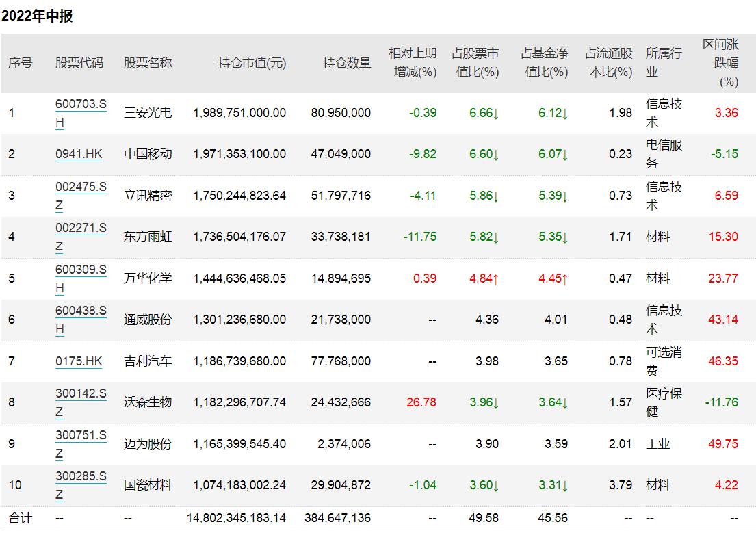The image size is (756, 533).
Task: Select stock name 通威股份
Action: 148,320
